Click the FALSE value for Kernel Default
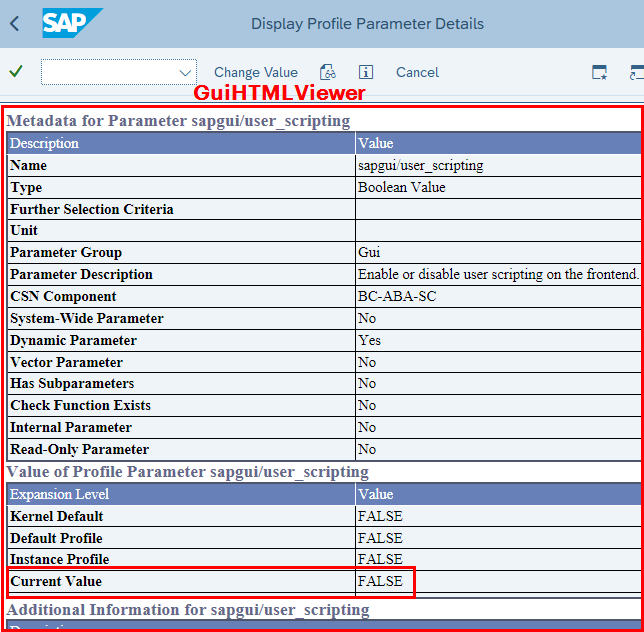 [x=380, y=516]
